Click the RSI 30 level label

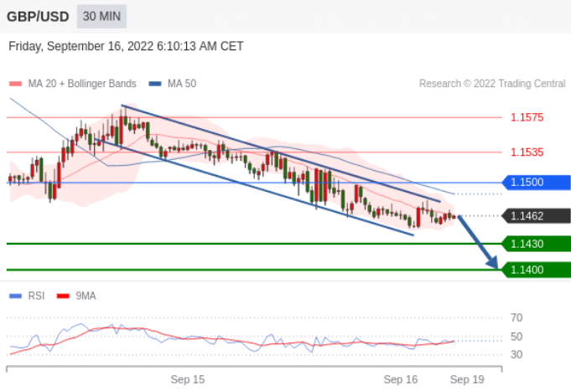(516, 354)
